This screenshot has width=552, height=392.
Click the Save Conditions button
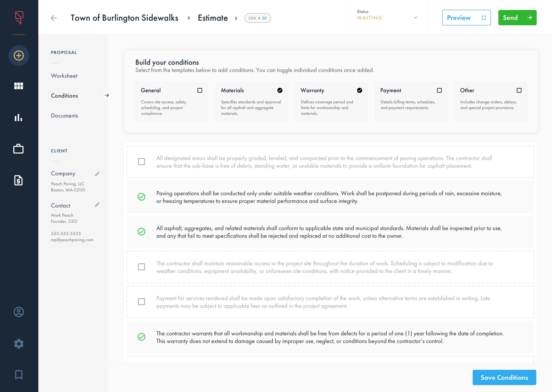pos(504,377)
